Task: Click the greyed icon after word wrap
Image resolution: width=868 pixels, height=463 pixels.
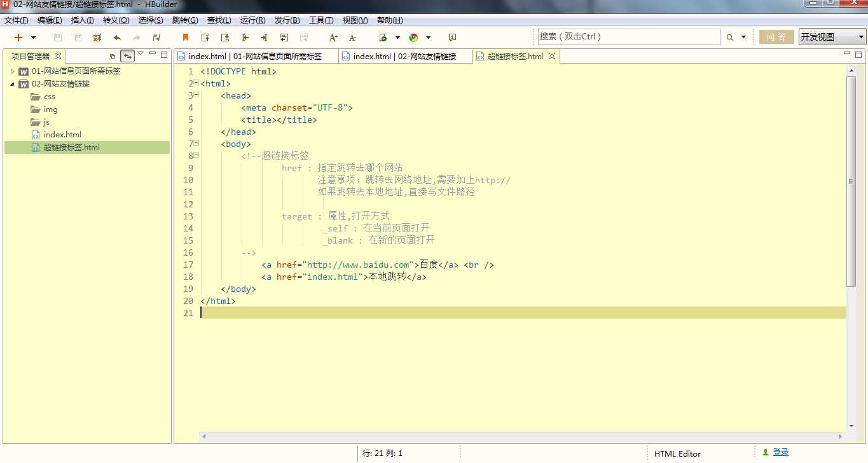Action: point(304,38)
